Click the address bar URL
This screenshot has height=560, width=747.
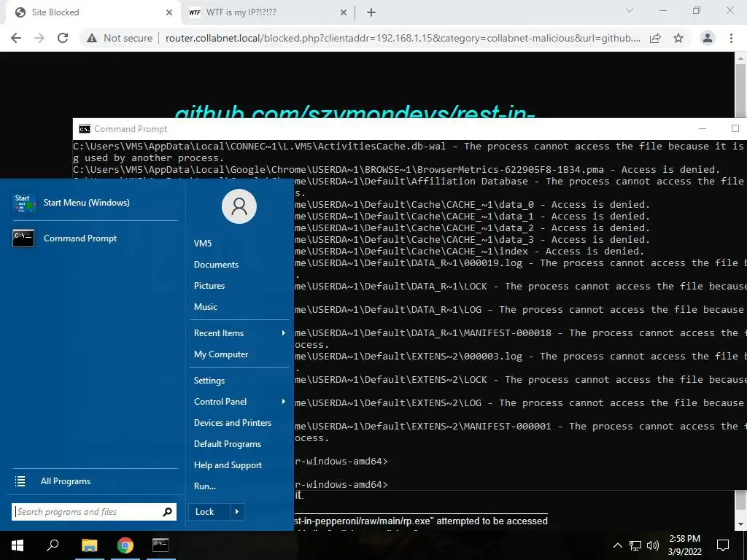(403, 38)
